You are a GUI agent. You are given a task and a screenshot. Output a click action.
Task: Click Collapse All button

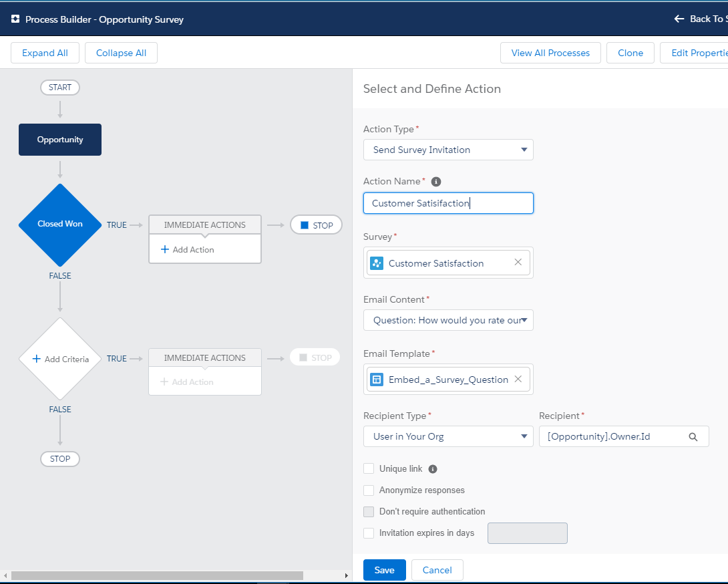click(x=121, y=53)
